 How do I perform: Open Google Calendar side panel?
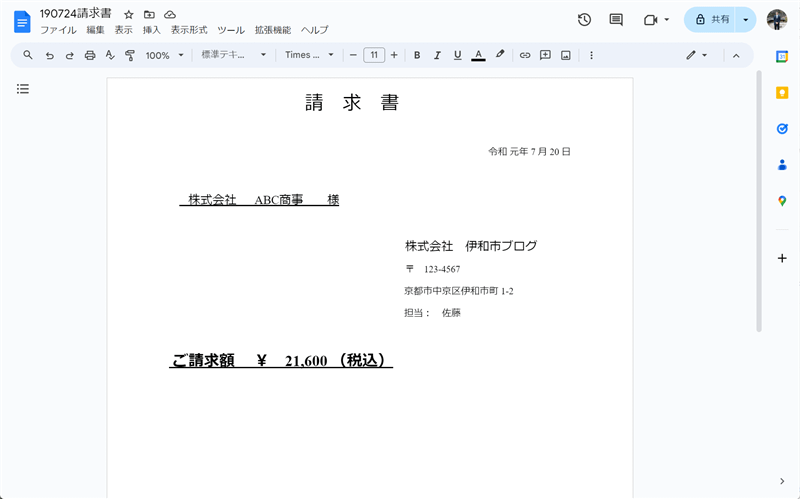782,56
